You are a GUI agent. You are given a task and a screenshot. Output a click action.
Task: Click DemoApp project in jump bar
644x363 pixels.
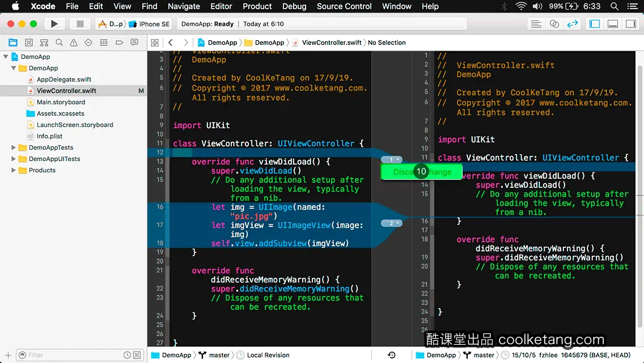click(218, 43)
